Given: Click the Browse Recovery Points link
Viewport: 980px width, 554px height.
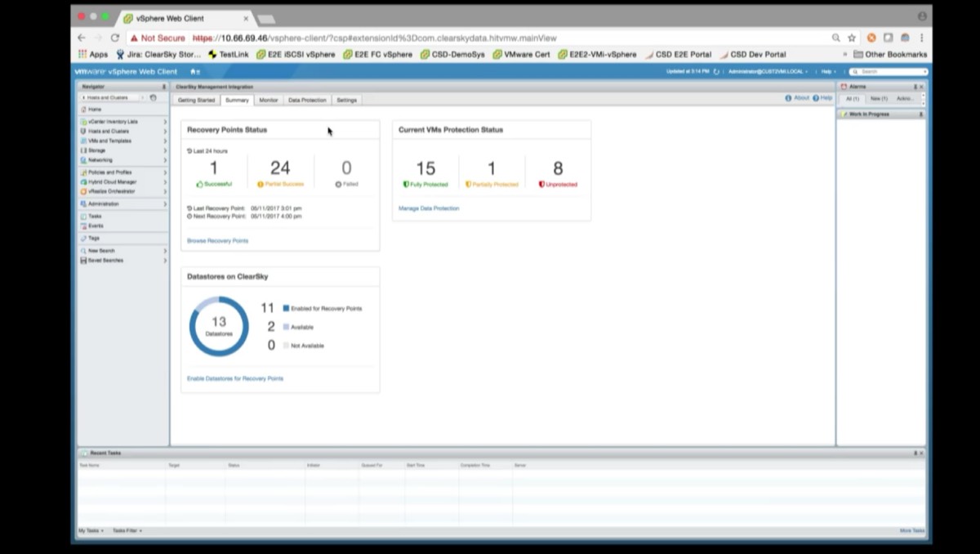Looking at the screenshot, I should point(217,241).
